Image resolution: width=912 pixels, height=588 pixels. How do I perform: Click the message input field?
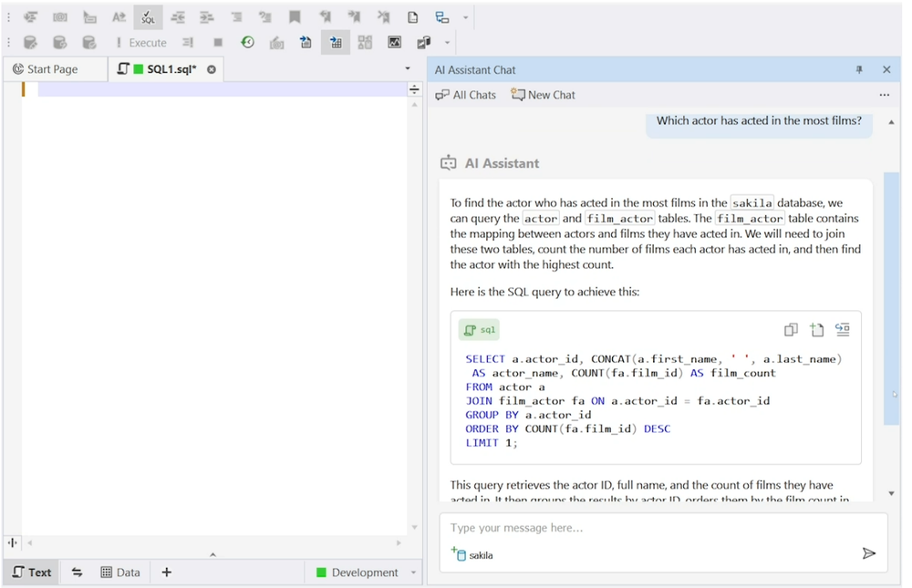tap(593, 527)
